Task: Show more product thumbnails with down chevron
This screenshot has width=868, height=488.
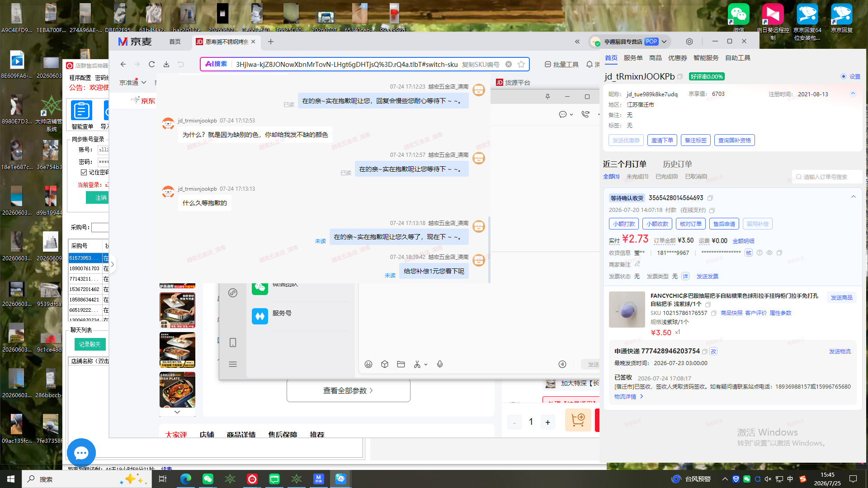Action: coord(177,412)
